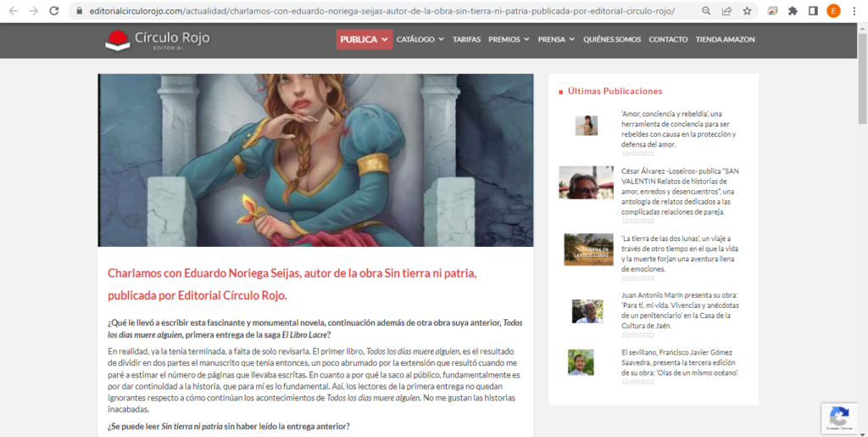The image size is (868, 437).
Task: Click the reCAPTCHA badge
Action: coord(839,417)
